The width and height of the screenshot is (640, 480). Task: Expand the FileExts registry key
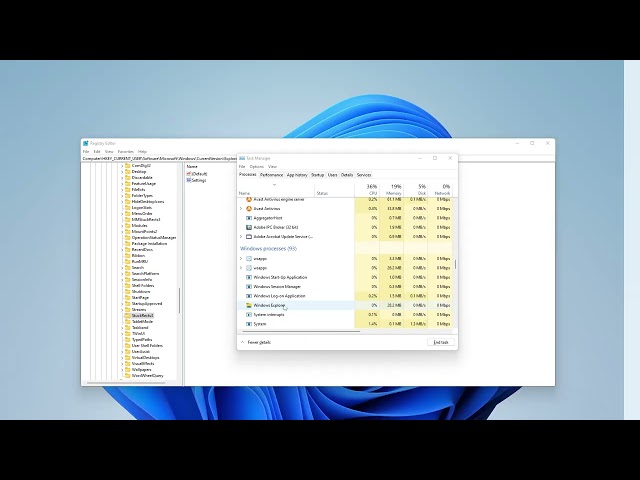pos(122,190)
